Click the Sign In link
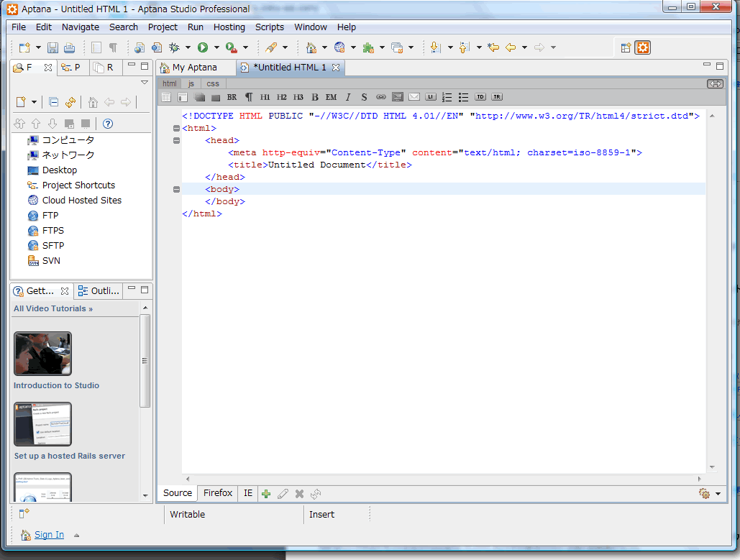This screenshot has width=740, height=560. click(x=49, y=535)
